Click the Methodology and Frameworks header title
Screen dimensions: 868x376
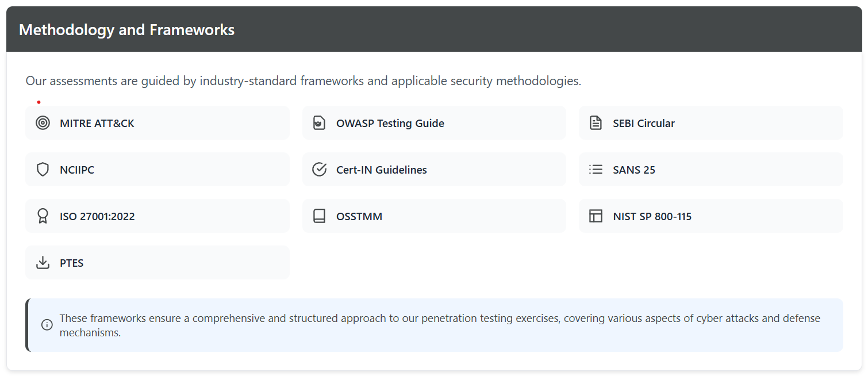[x=126, y=30]
